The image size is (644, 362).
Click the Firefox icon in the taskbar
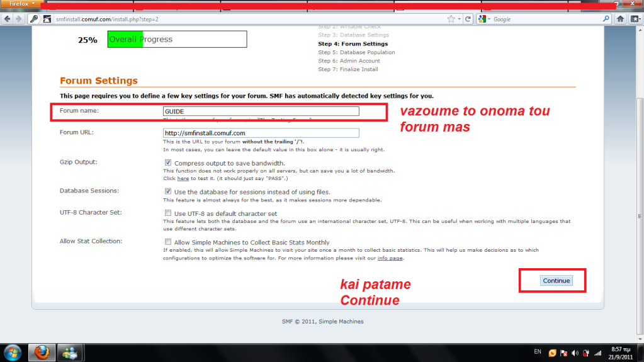tap(42, 351)
